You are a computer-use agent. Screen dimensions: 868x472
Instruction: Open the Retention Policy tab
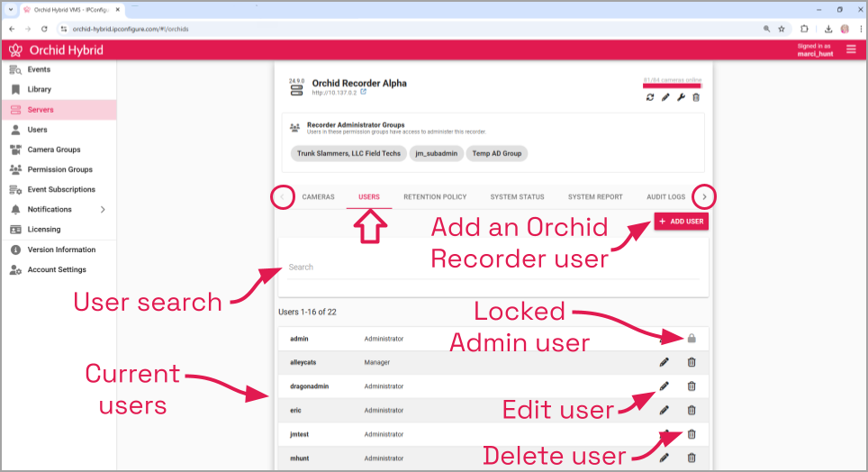[x=435, y=196]
